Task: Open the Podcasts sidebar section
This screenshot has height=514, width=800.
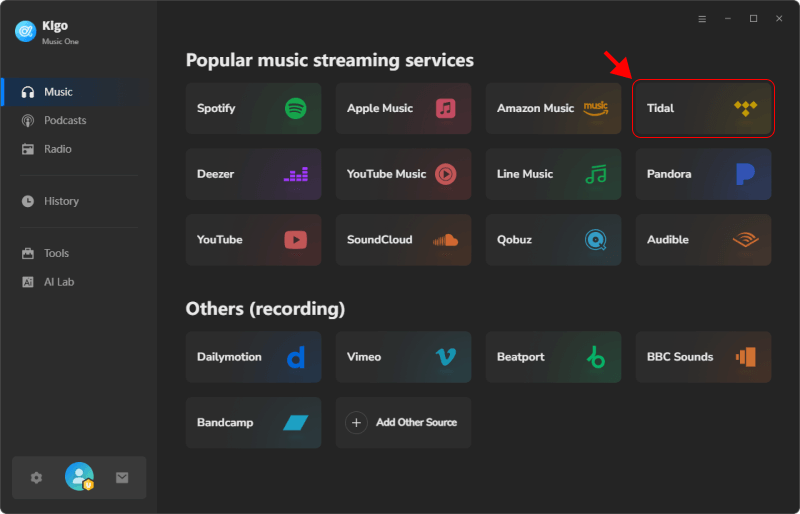Action: (65, 121)
